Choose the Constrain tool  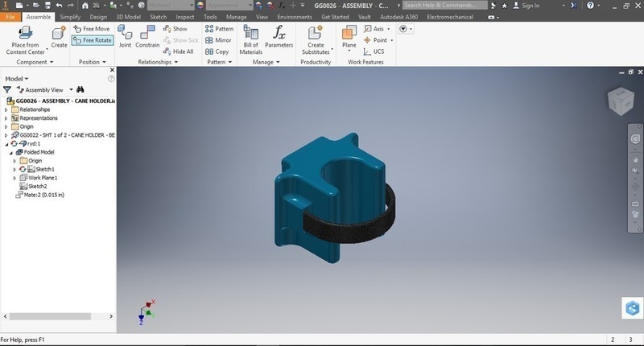147,36
